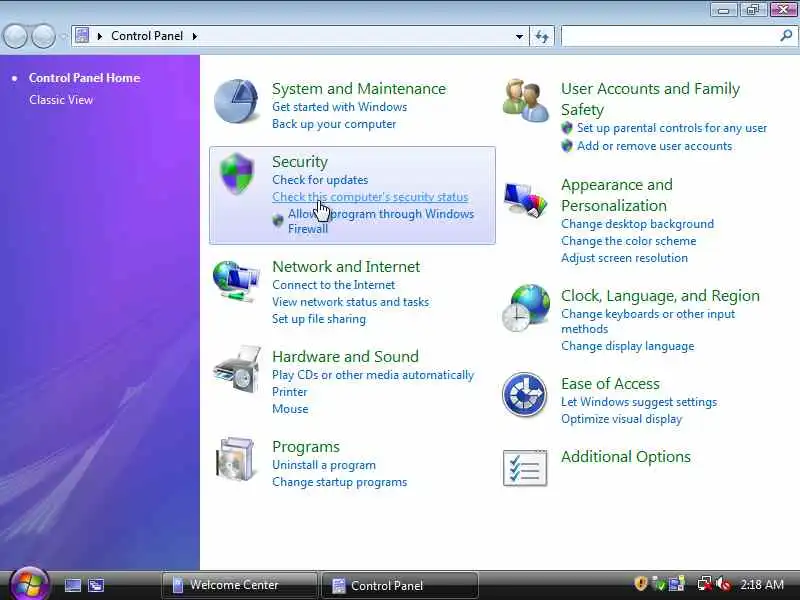Image resolution: width=800 pixels, height=600 pixels.
Task: Open Connect to the Internet link
Action: (333, 285)
